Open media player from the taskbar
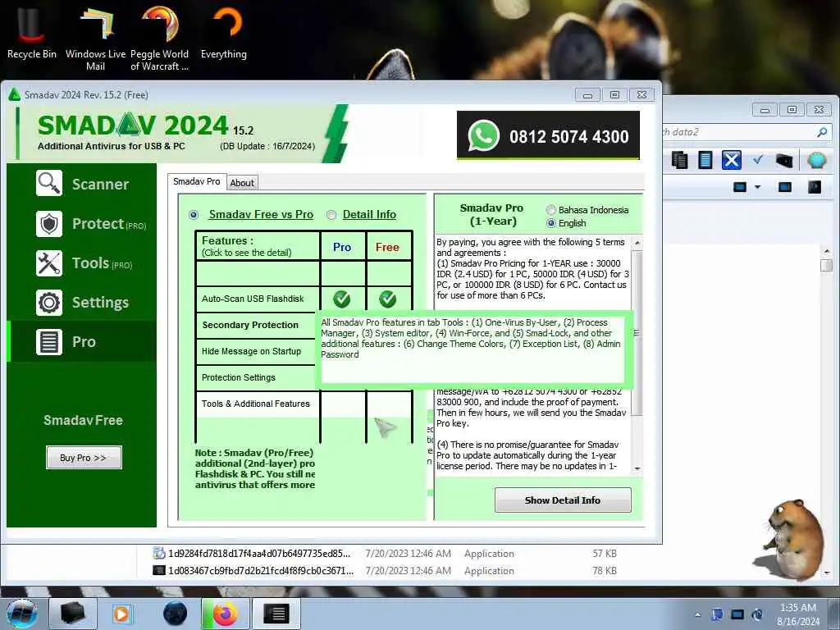840x630 pixels. click(121, 614)
